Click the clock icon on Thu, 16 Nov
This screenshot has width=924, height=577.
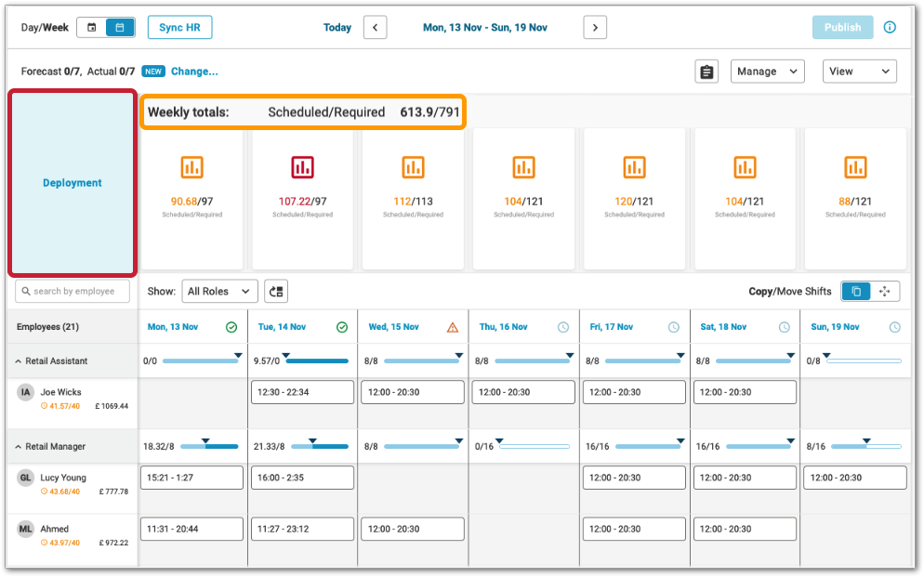pos(563,327)
